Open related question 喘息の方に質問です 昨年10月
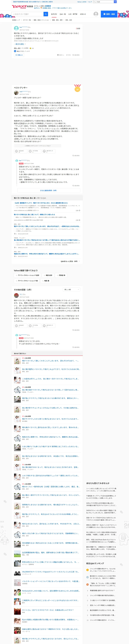 [50, 437]
